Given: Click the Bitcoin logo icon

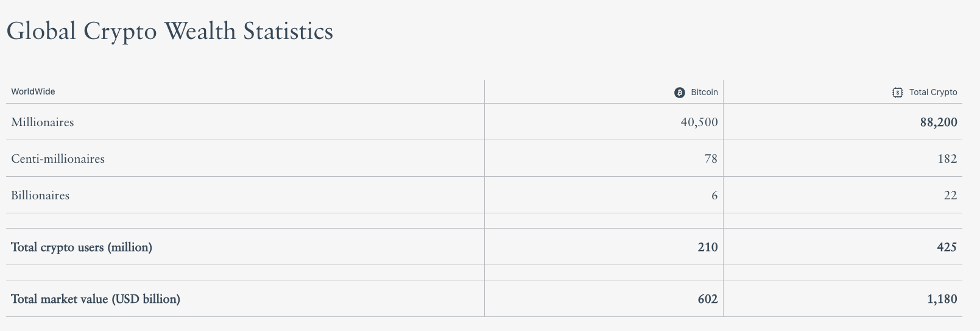Looking at the screenshot, I should pos(680,93).
